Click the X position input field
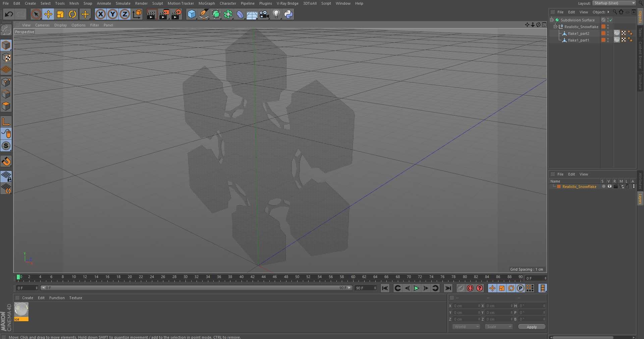The image size is (644, 339). click(x=467, y=306)
